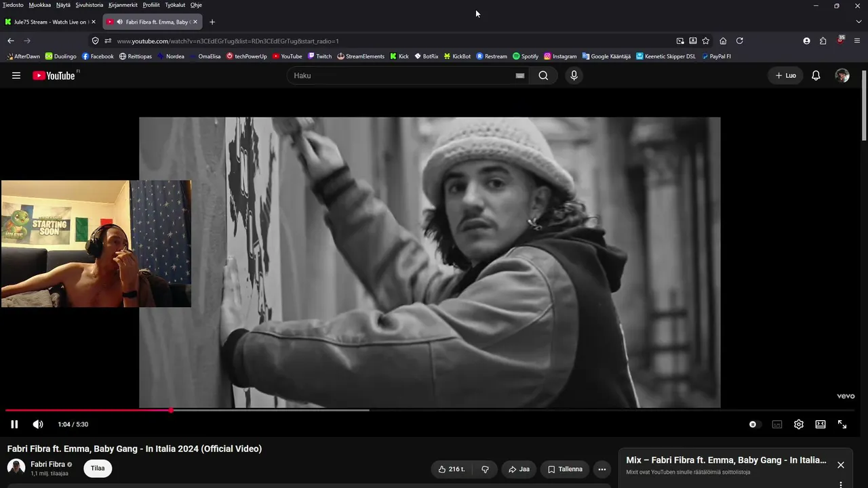Screen dimensions: 868x488
Task: Go to YouTube home via logo
Action: coord(54,75)
